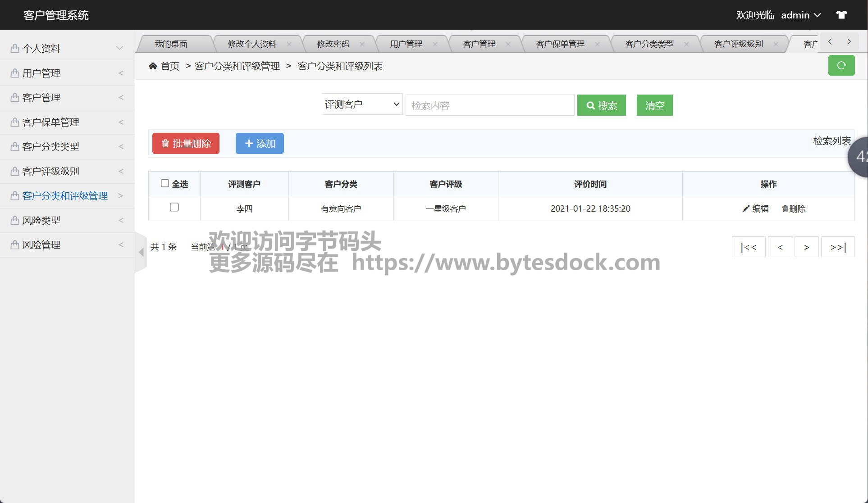The width and height of the screenshot is (868, 503).
Task: Open the admin user dropdown menu
Action: (x=800, y=15)
